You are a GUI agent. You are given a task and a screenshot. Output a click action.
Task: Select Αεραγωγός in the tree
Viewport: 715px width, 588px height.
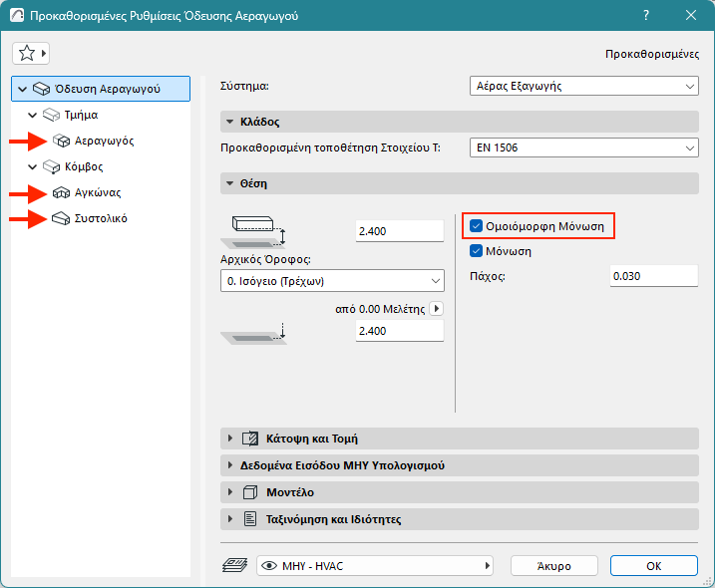[105, 141]
